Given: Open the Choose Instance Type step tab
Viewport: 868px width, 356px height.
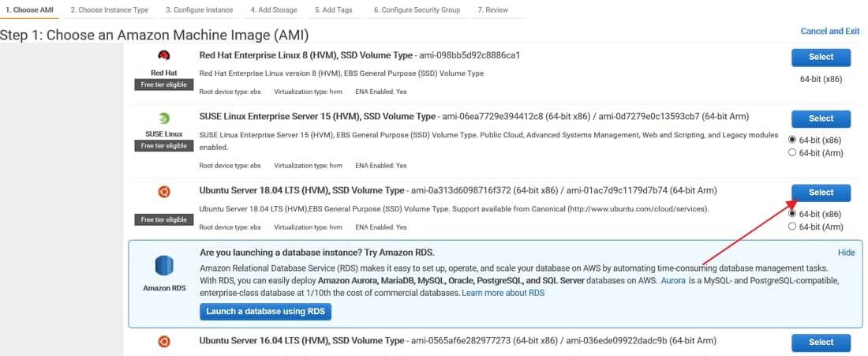Looking at the screenshot, I should [109, 10].
